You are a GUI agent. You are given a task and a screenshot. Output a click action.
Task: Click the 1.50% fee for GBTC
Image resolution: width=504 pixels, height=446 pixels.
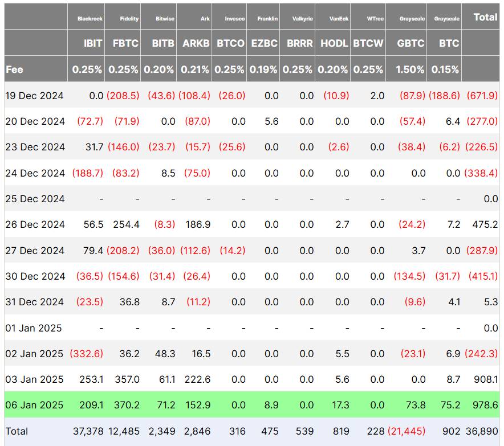point(410,69)
